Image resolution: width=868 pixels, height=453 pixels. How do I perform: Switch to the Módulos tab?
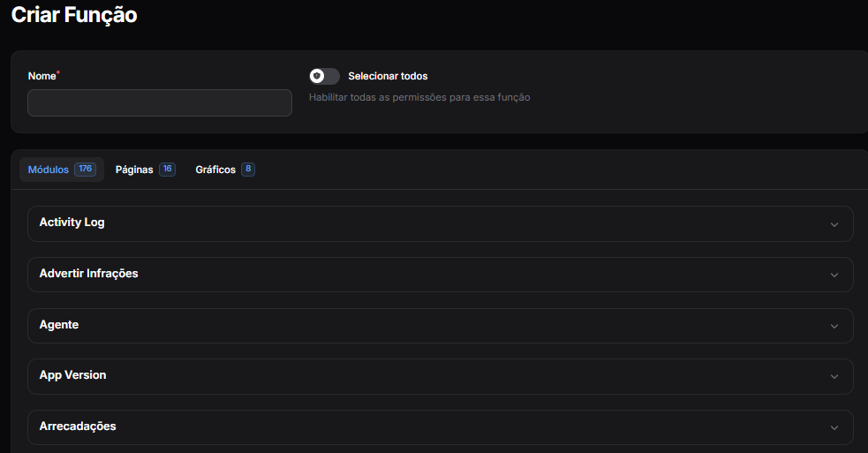pos(49,170)
